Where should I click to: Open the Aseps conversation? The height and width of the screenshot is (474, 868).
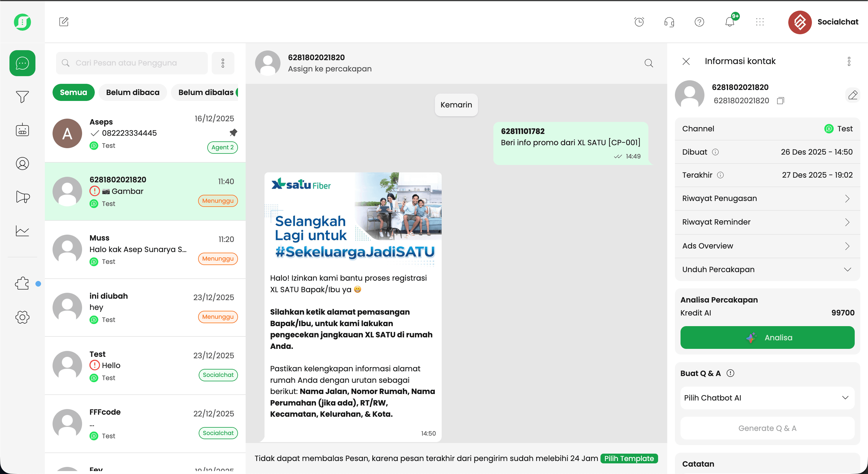coord(145,133)
